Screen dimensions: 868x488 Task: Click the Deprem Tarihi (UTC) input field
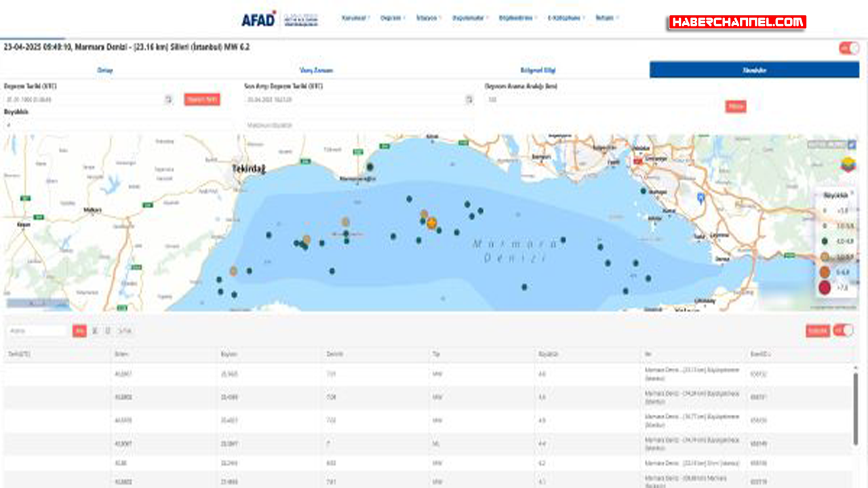(x=83, y=100)
